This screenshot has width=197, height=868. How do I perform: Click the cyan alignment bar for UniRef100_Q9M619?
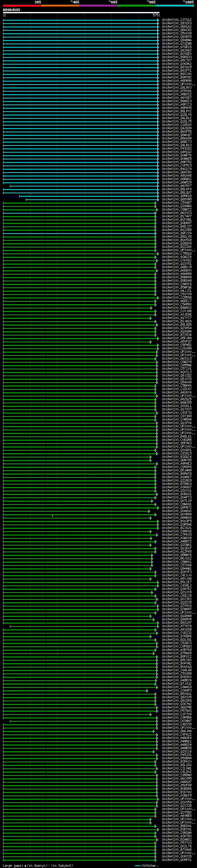pos(89,196)
